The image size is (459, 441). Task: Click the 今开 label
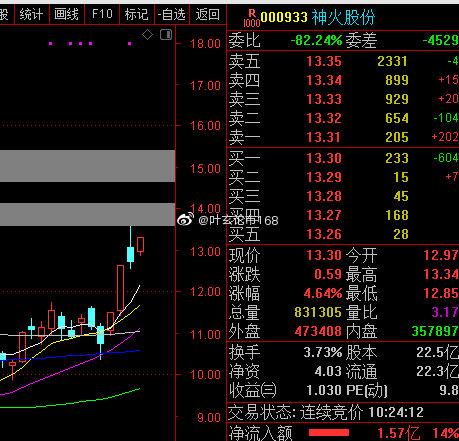[x=361, y=255]
